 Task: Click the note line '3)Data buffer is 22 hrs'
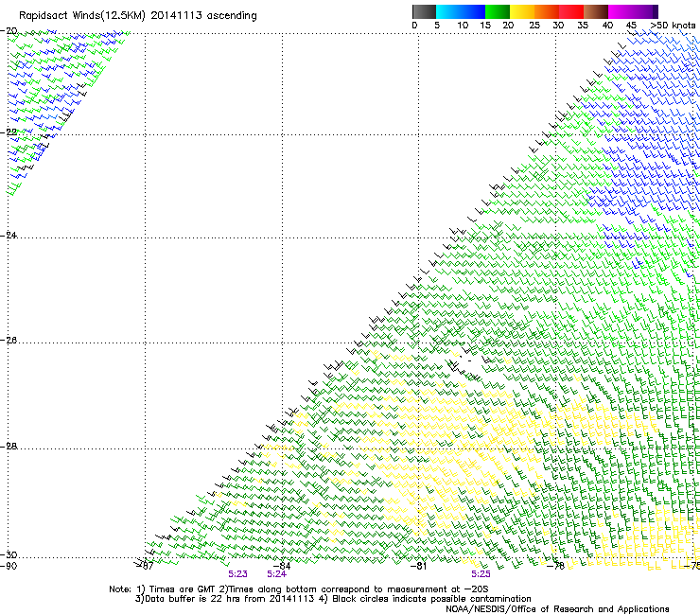pyautogui.click(x=333, y=599)
